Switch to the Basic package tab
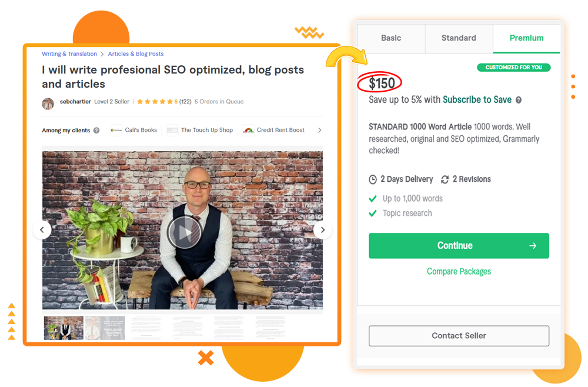588x387 pixels. (391, 38)
